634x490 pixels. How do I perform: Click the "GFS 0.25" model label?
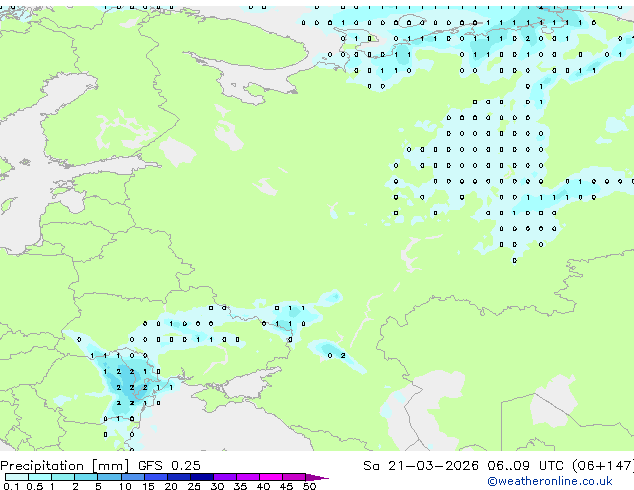(169, 466)
